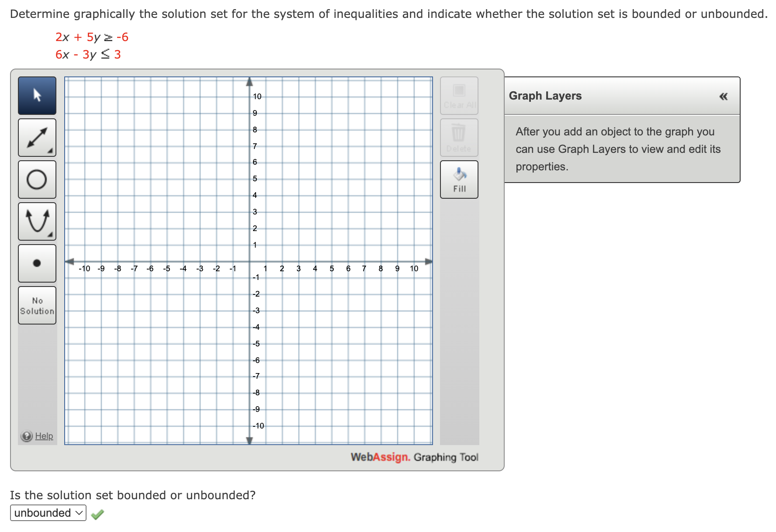Select the point plotting tool
This screenshot has height=532, width=776.
37,263
